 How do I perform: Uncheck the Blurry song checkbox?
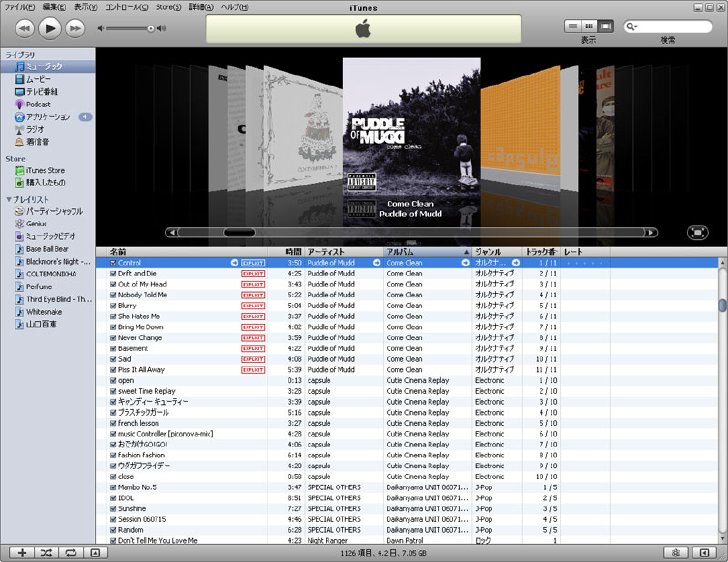(113, 306)
